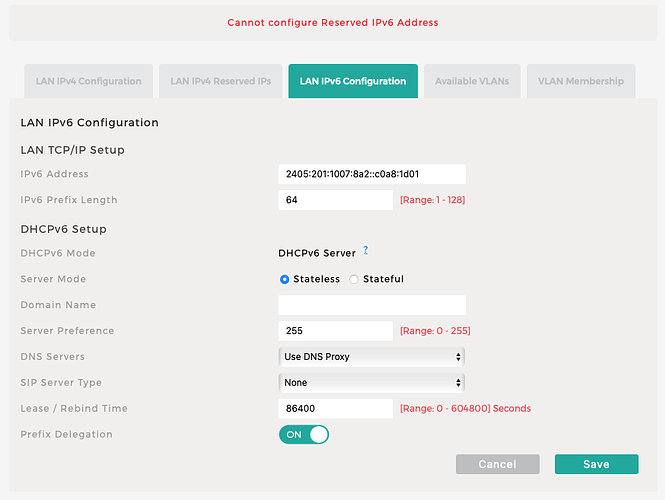Screen dimensions: 665x500
Task: Click the Save button
Action: click(596, 464)
